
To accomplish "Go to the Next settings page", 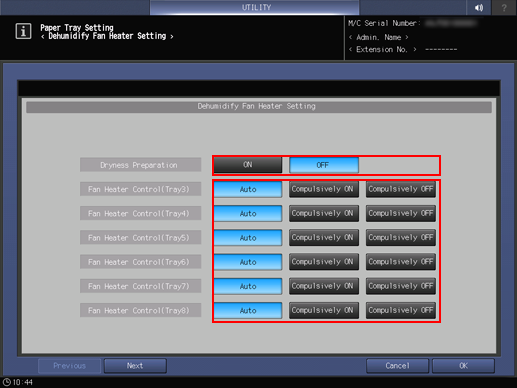I will pos(135,366).
